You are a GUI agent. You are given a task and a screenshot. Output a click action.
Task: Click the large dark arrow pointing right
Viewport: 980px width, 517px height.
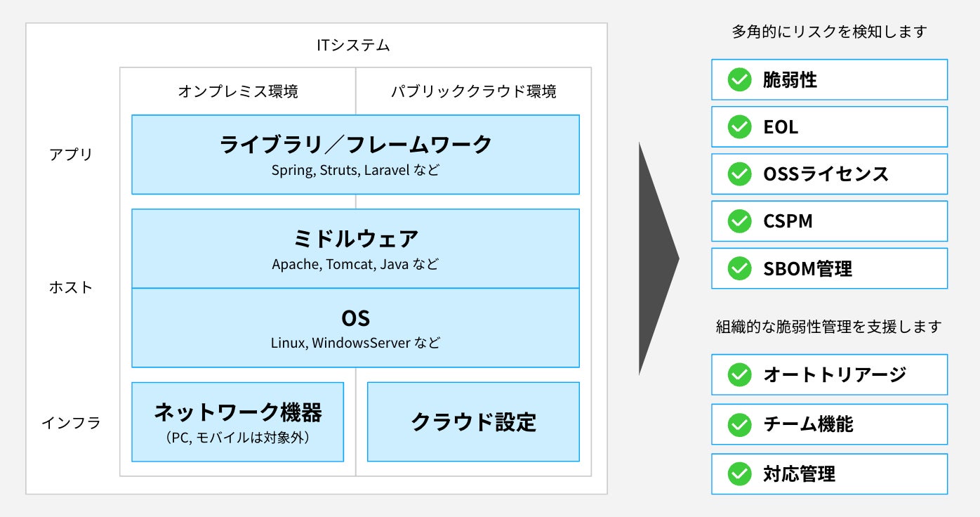(655, 258)
